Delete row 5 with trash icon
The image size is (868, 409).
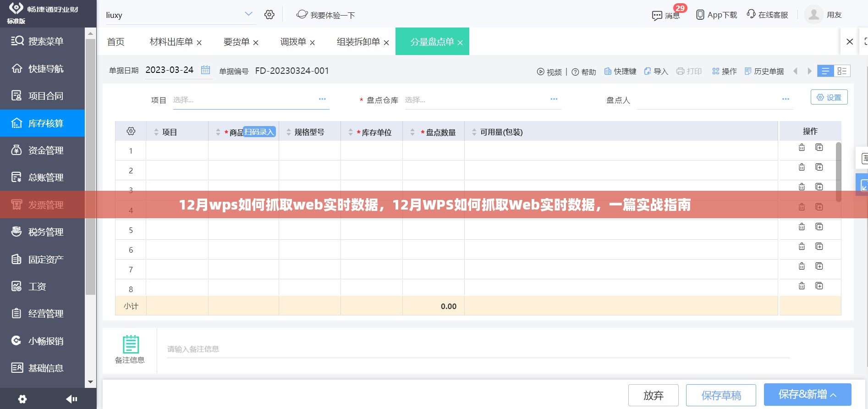[x=802, y=227]
